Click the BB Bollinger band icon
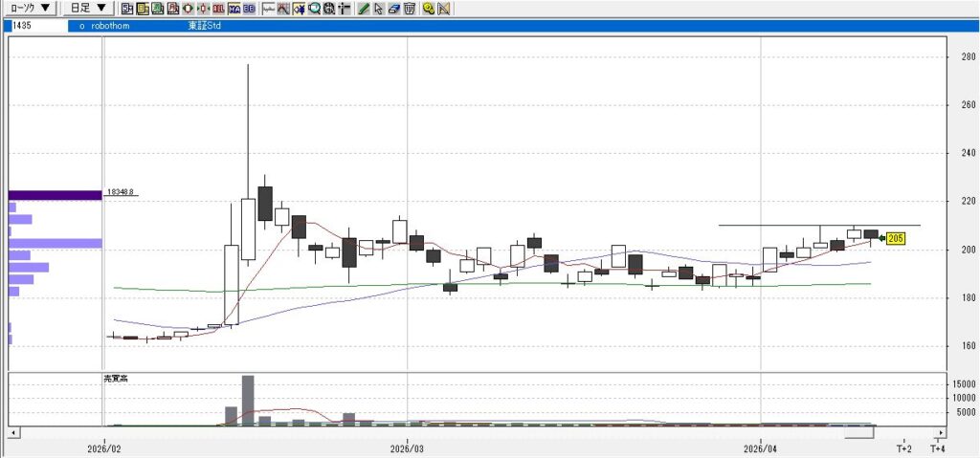Image resolution: width=980 pixels, height=458 pixels. coord(250,10)
